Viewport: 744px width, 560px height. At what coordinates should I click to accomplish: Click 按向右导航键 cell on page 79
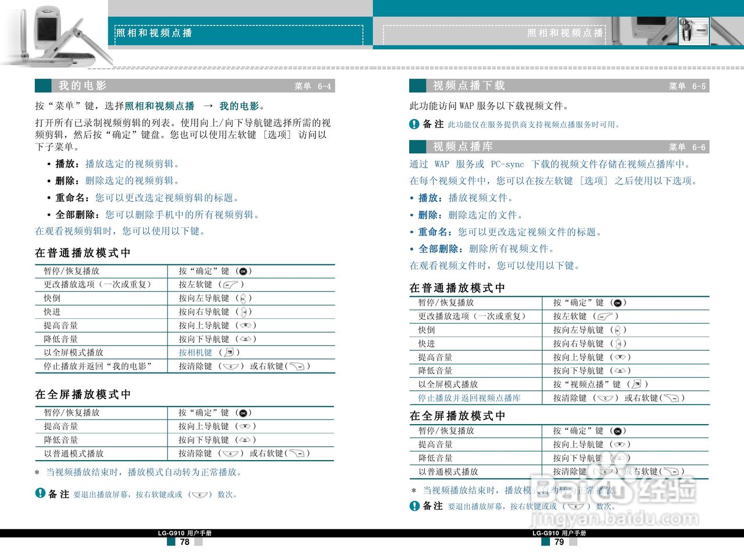(578, 344)
